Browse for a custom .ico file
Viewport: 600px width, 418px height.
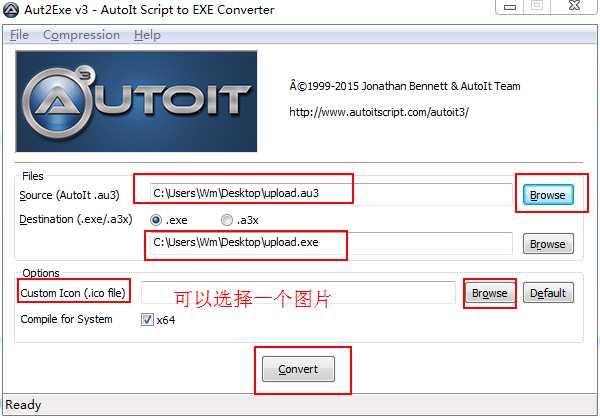(489, 293)
